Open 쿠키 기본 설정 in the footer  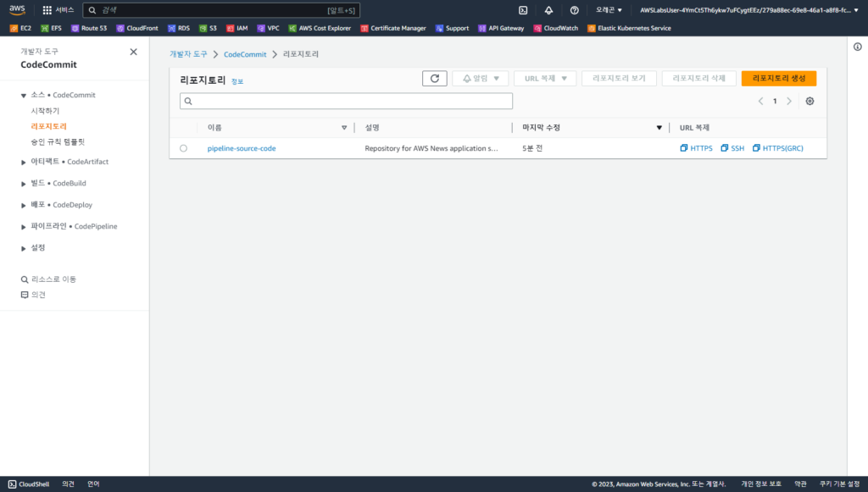coord(839,484)
